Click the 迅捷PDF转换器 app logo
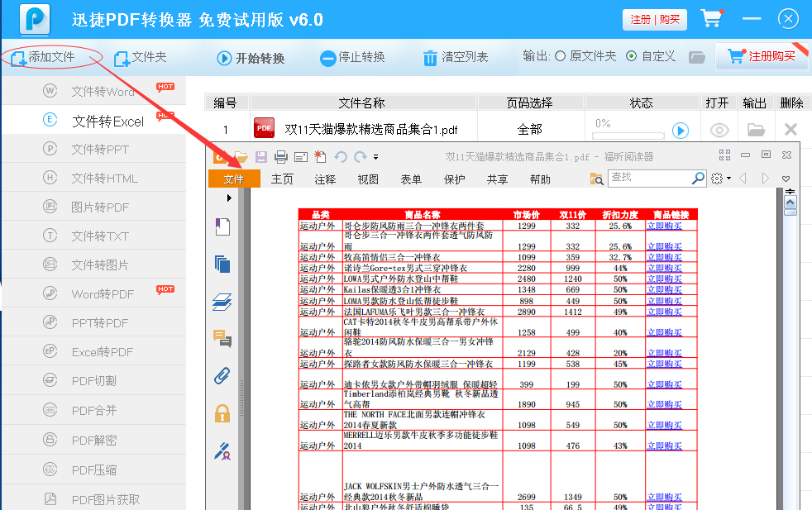The image size is (812, 510). [35, 19]
